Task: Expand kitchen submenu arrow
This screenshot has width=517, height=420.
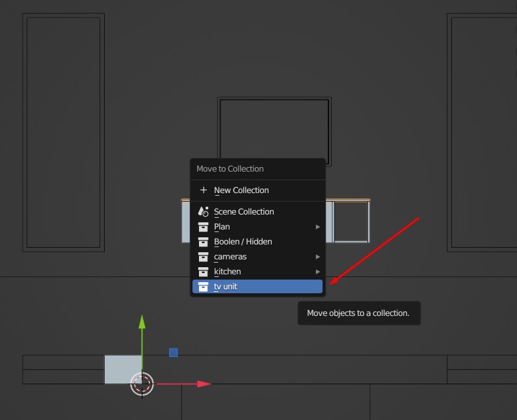Action: click(x=317, y=272)
